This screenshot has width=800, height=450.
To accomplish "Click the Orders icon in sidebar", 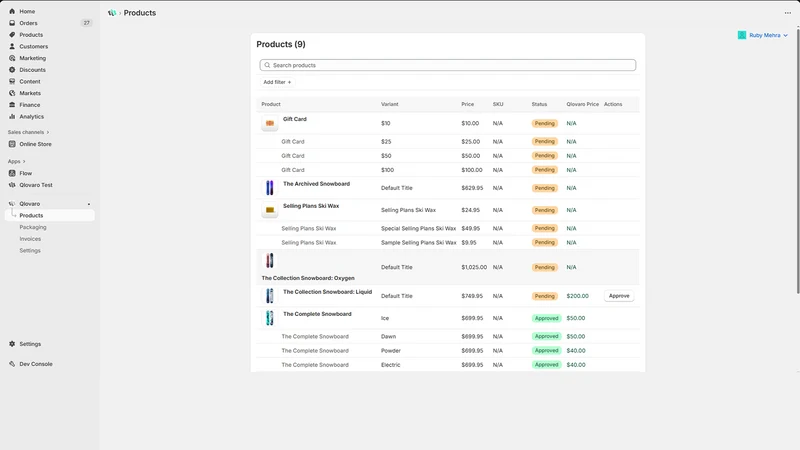I will (x=12, y=23).
